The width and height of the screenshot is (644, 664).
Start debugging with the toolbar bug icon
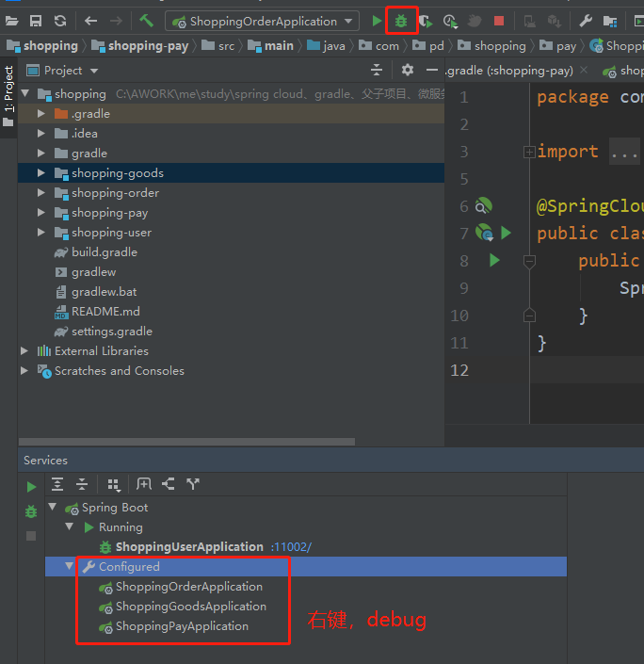[x=401, y=21]
